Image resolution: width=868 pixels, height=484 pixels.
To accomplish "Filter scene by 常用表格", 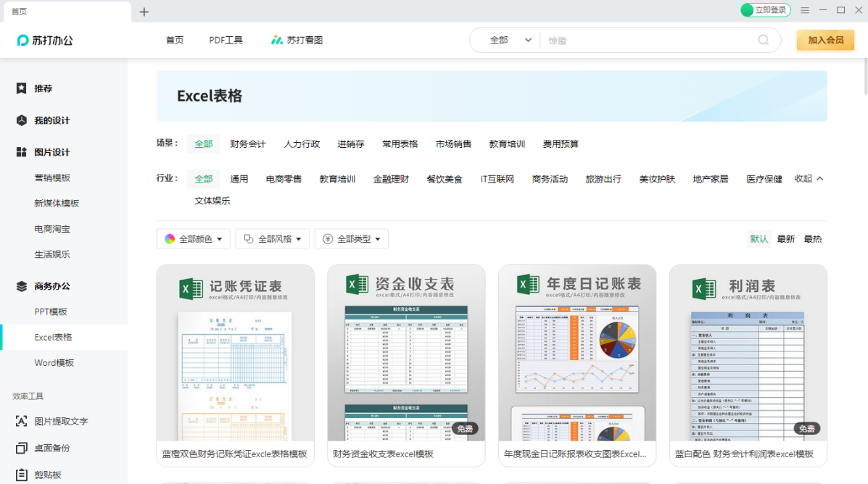I will click(400, 143).
